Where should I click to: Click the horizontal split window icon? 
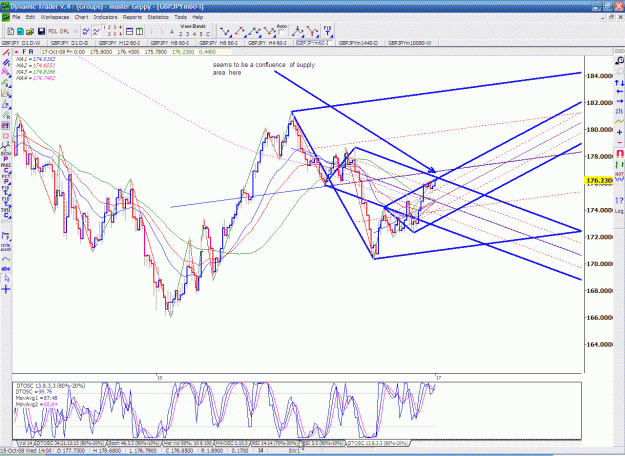(130, 31)
